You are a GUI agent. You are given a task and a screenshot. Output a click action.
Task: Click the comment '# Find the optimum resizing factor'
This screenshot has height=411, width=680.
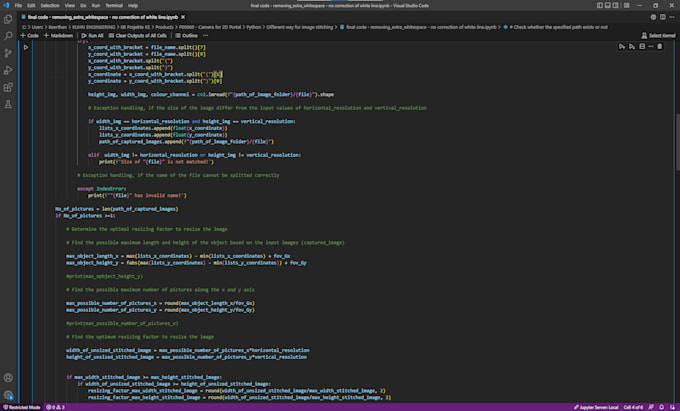click(140, 336)
